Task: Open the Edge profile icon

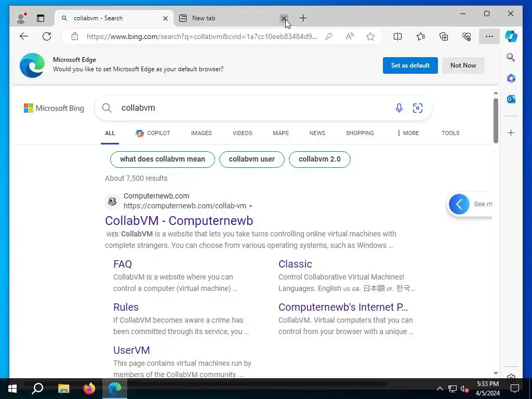Action: point(21,18)
